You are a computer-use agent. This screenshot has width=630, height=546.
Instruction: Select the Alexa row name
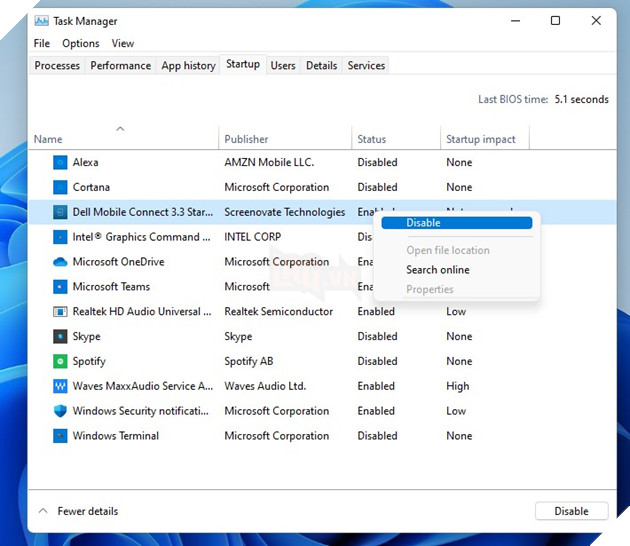pyautogui.click(x=85, y=162)
